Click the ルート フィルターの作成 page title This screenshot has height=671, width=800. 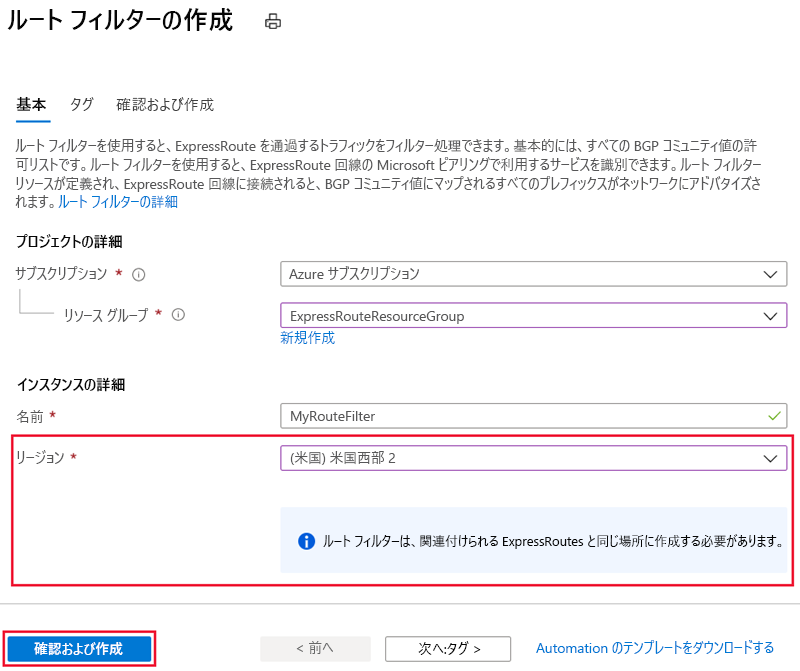pyautogui.click(x=120, y=20)
